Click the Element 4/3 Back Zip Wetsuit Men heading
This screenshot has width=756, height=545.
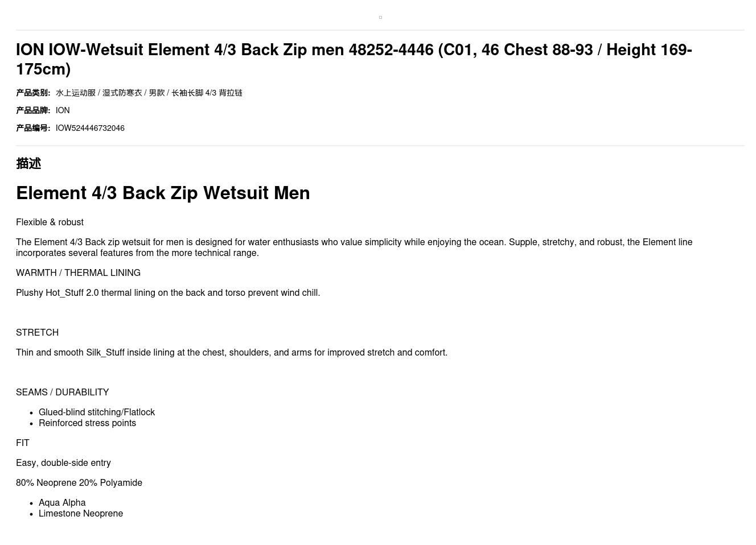pos(163,193)
